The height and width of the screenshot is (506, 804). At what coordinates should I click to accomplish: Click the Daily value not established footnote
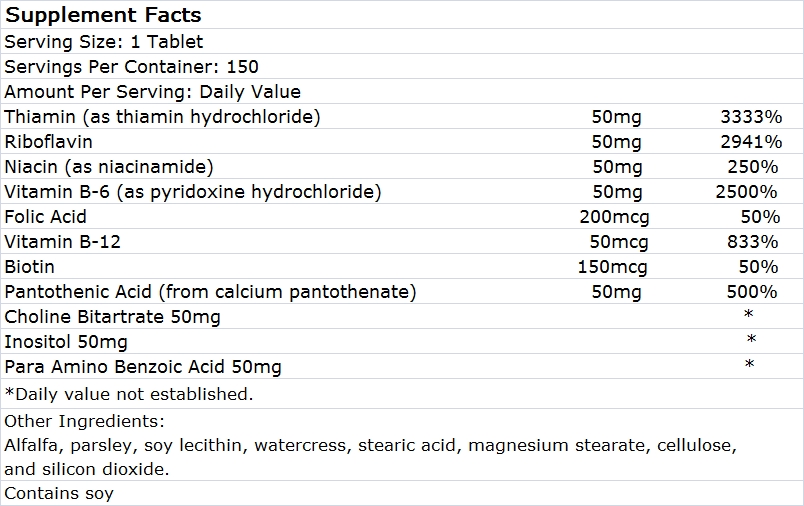point(129,393)
